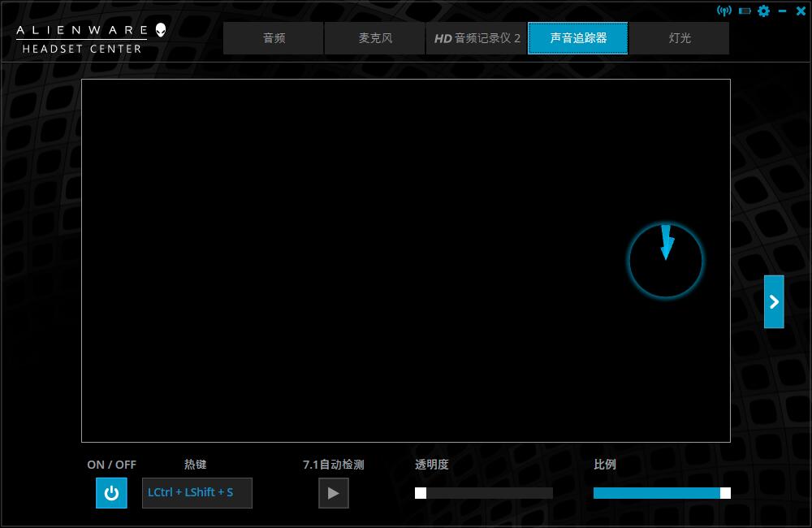Image resolution: width=812 pixels, height=528 pixels.
Task: Activate 7.1 automatic detection
Action: [334, 492]
